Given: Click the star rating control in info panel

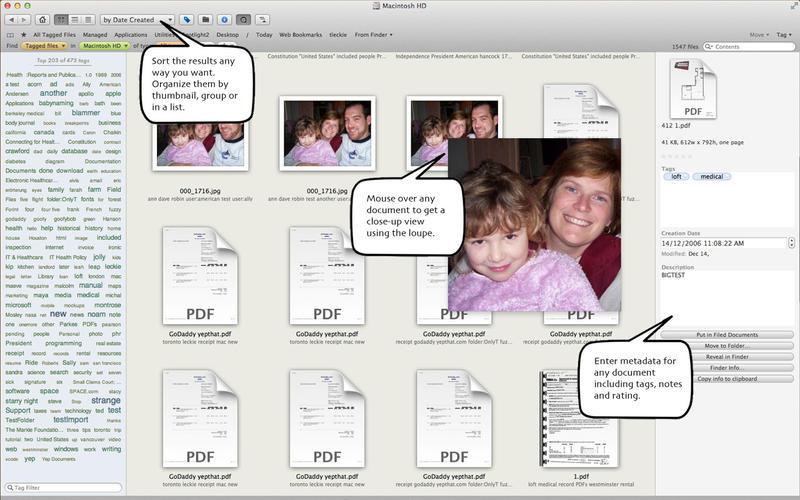Looking at the screenshot, I should click(x=677, y=156).
